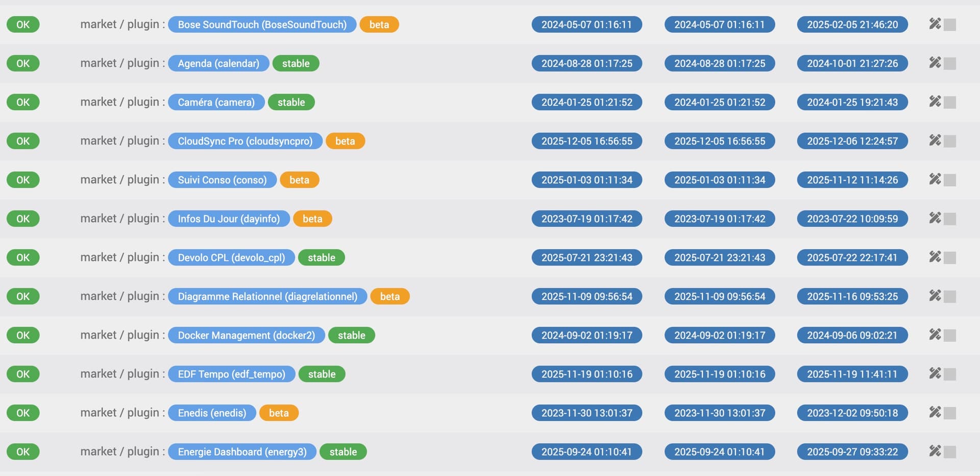Image resolution: width=980 pixels, height=476 pixels.
Task: Click the "Devolo CPL (devolo_cpl)" label
Action: 232,257
